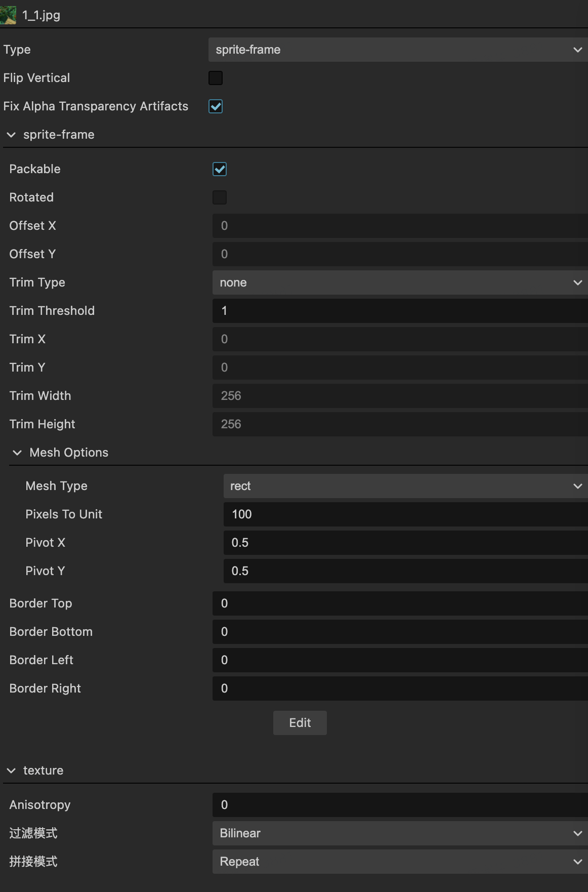Open the Mesh Type dropdown
This screenshot has width=588, height=892.
pyautogui.click(x=405, y=486)
